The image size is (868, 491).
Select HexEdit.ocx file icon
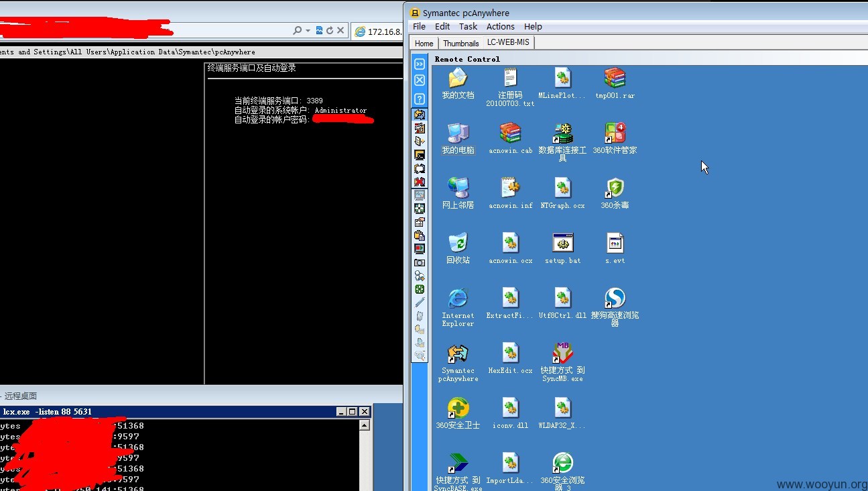coord(510,353)
